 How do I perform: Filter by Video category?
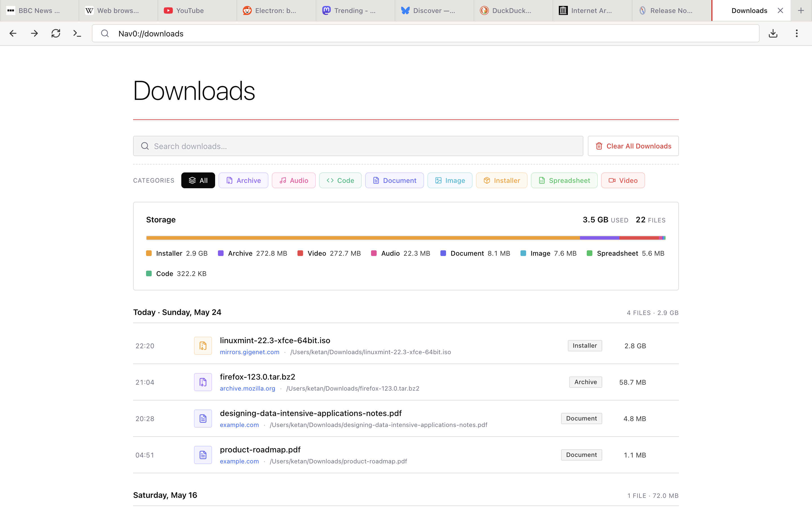pos(623,180)
